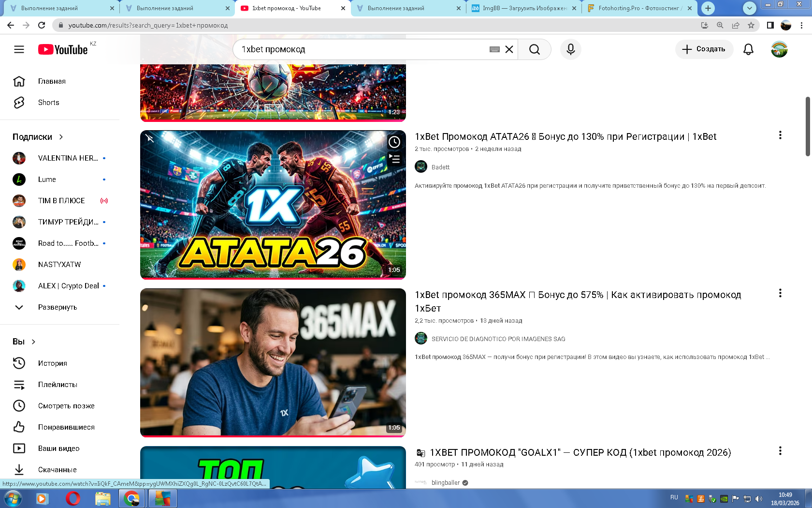Open the browser zoom magnifier icon
This screenshot has width=812, height=508.
720,25
